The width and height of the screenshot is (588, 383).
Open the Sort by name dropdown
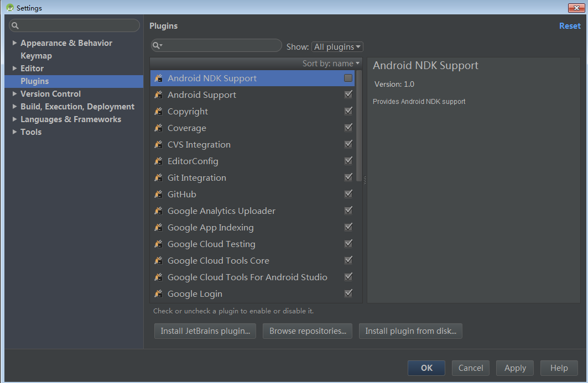(331, 63)
